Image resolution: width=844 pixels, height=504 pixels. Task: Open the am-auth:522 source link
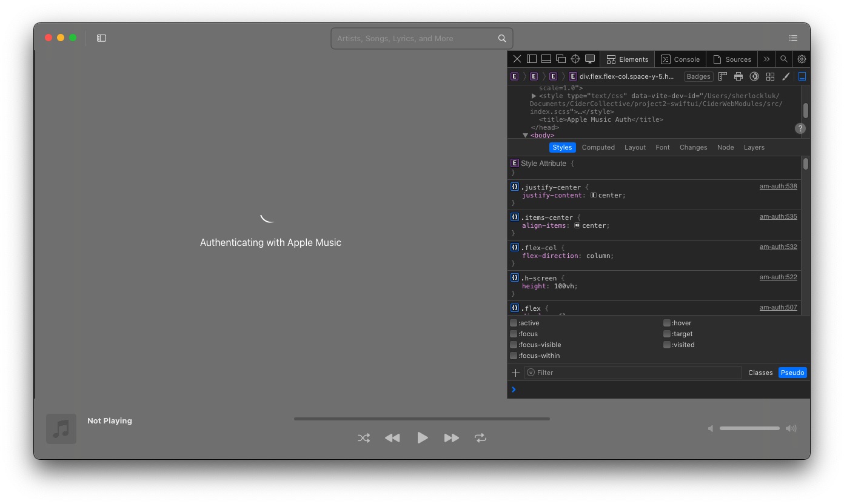point(779,277)
